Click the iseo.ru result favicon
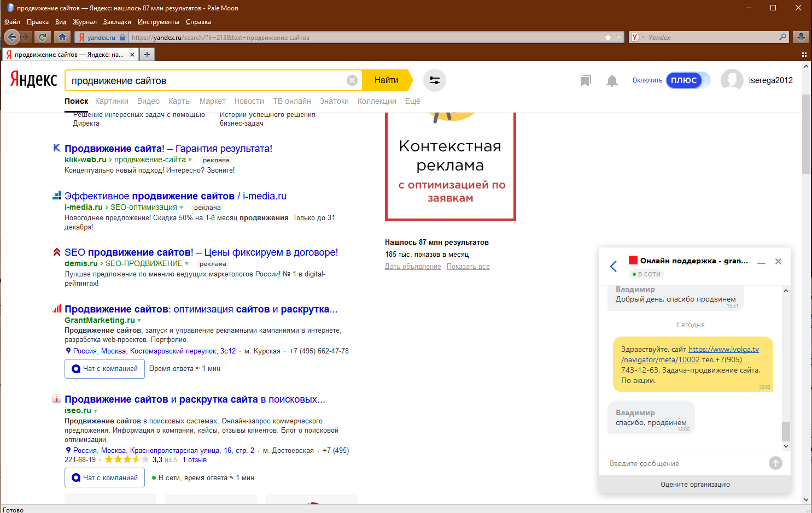Image resolution: width=812 pixels, height=513 pixels. pyautogui.click(x=56, y=399)
